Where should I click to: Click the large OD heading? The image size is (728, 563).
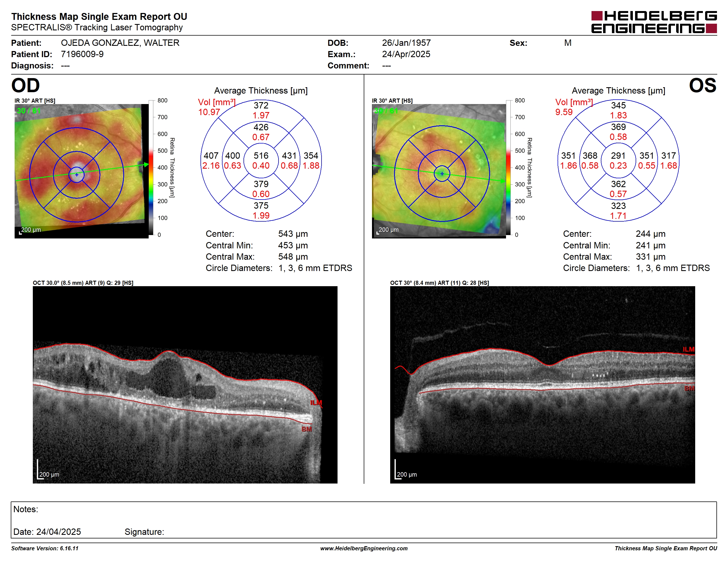coord(25,85)
